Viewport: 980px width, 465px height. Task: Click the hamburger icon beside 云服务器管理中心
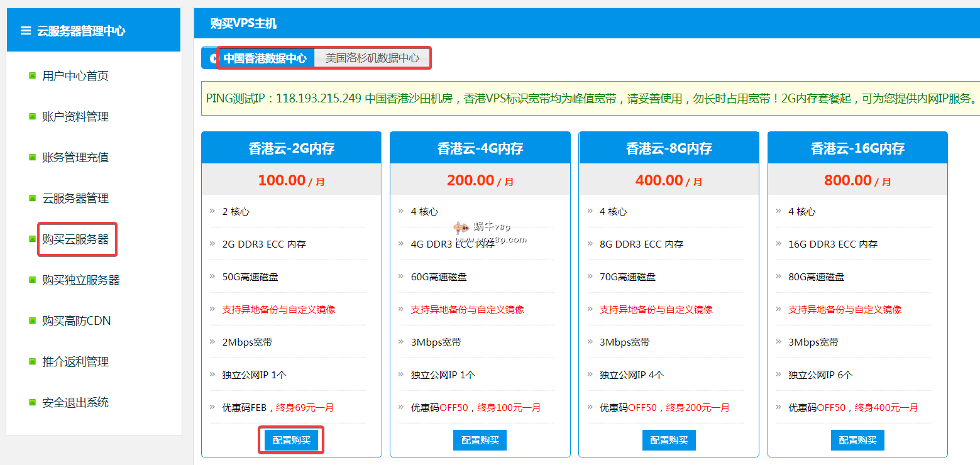click(x=26, y=30)
